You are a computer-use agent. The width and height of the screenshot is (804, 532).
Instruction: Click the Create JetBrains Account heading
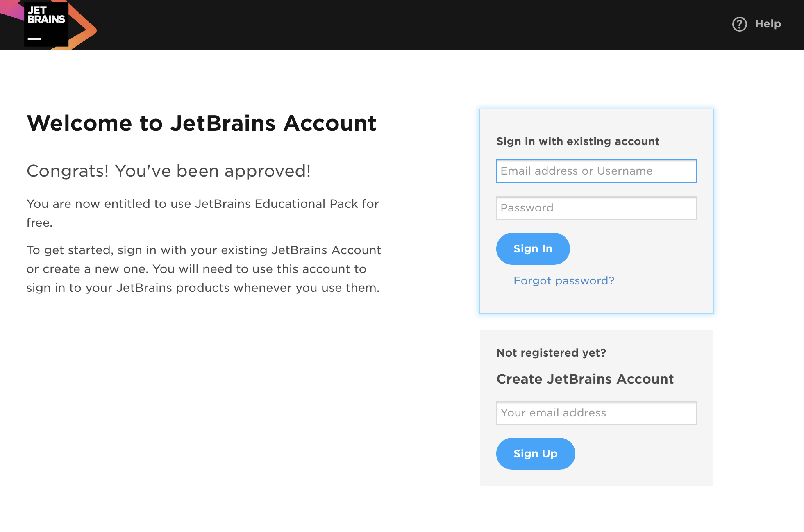pos(585,379)
